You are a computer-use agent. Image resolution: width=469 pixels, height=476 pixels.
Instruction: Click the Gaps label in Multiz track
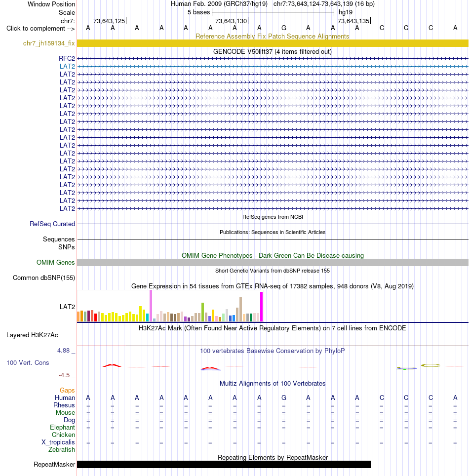[67, 390]
